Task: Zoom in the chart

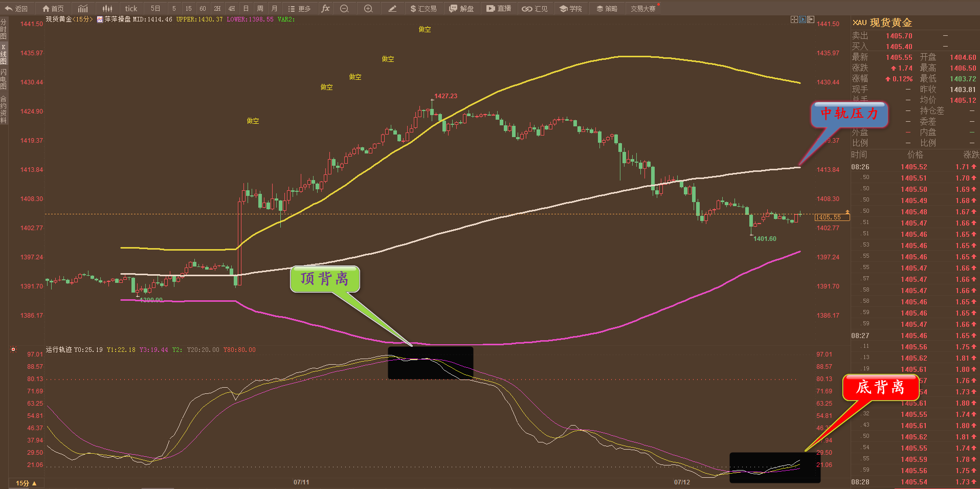Action: pos(368,8)
